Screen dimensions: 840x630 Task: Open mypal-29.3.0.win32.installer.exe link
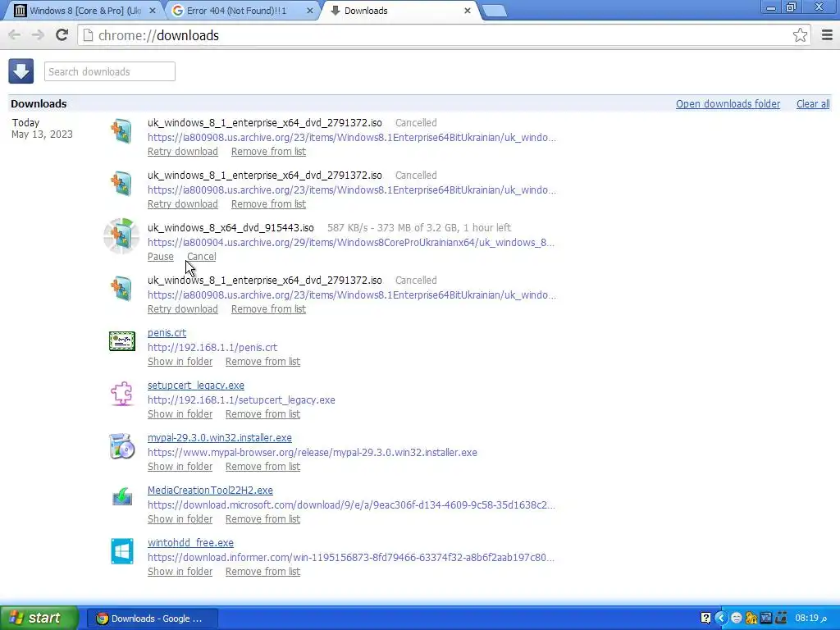pyautogui.click(x=220, y=438)
